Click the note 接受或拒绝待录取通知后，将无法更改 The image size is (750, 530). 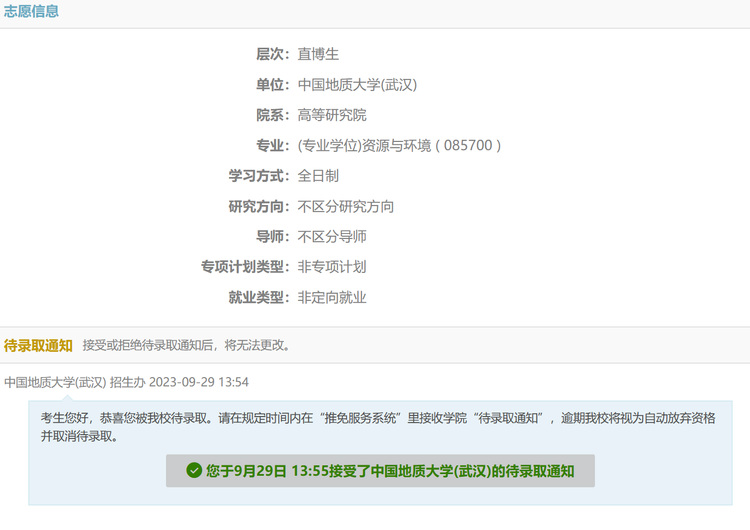(187, 345)
